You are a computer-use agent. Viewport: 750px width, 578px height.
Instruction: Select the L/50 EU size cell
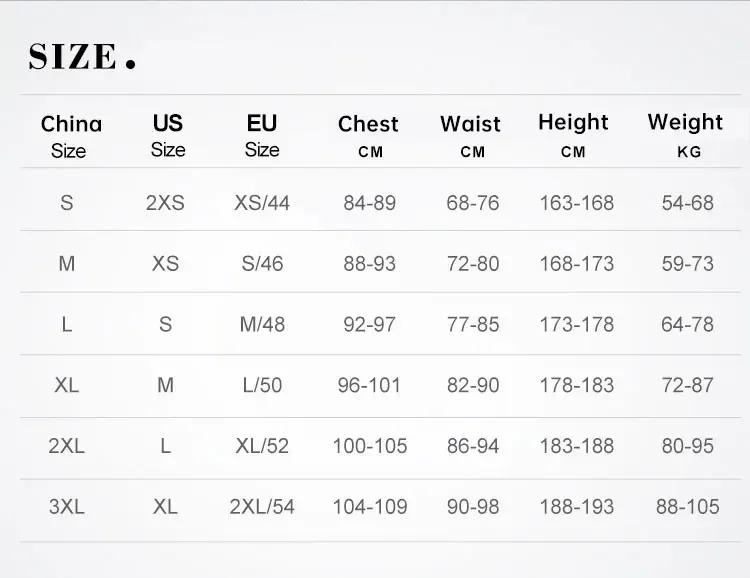coord(262,385)
